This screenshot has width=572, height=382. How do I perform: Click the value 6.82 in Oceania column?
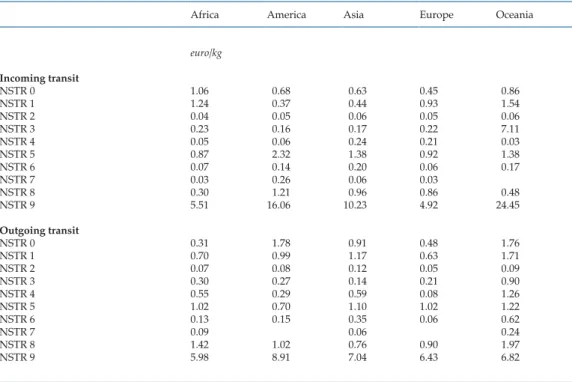pyautogui.click(x=510, y=357)
